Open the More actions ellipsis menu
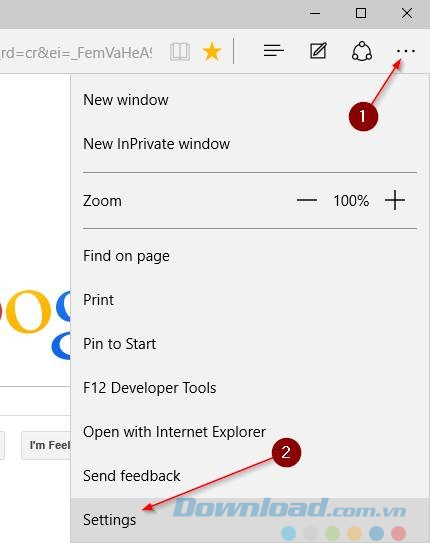The width and height of the screenshot is (430, 555). coord(406,51)
